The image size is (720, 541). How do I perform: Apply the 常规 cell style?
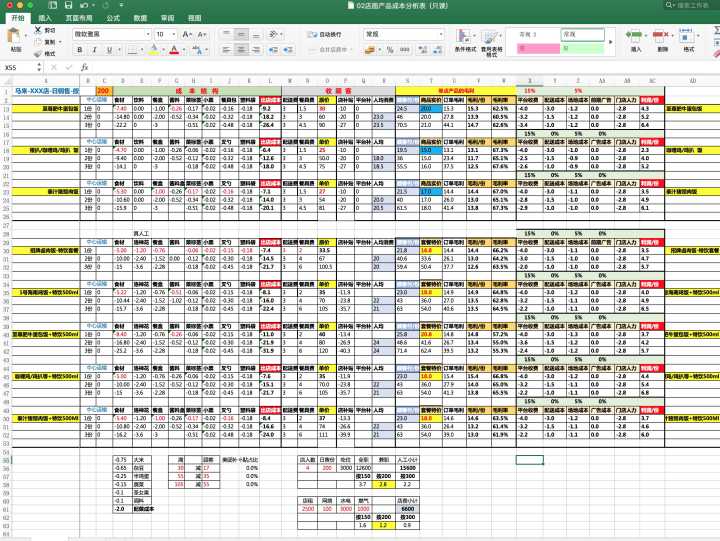582,34
